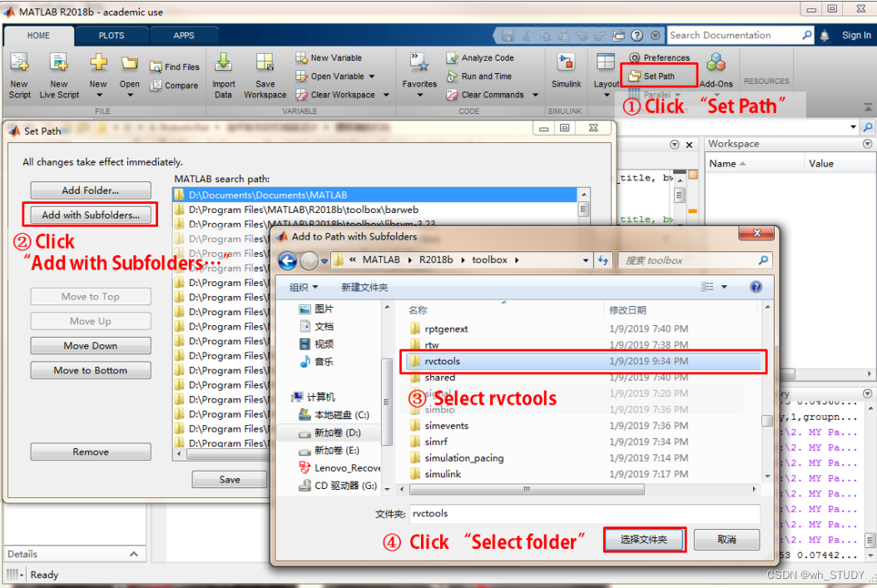Expand the address bar path dropdown
877x588 pixels.
tap(586, 260)
